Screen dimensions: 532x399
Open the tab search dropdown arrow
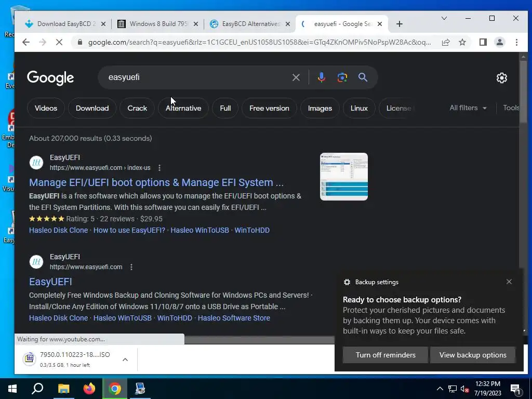click(444, 18)
